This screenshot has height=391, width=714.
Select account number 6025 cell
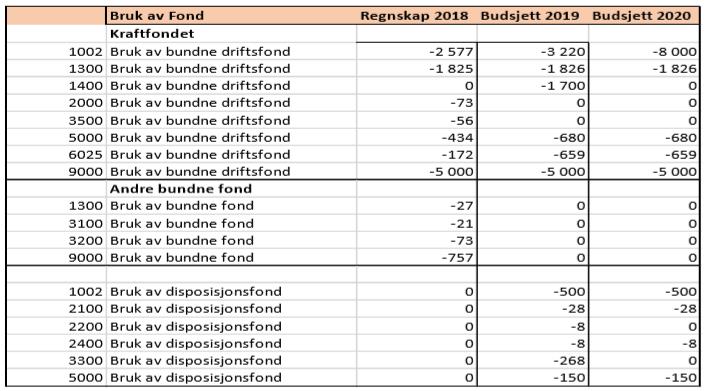(x=56, y=155)
